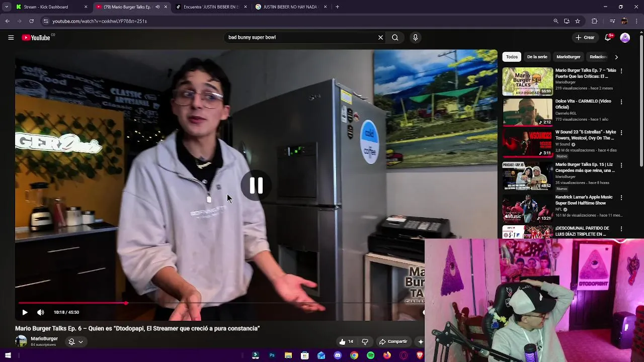644x362 pixels.
Task: Open Kendrick Lamar's Halftime Show title
Action: pyautogui.click(x=584, y=200)
